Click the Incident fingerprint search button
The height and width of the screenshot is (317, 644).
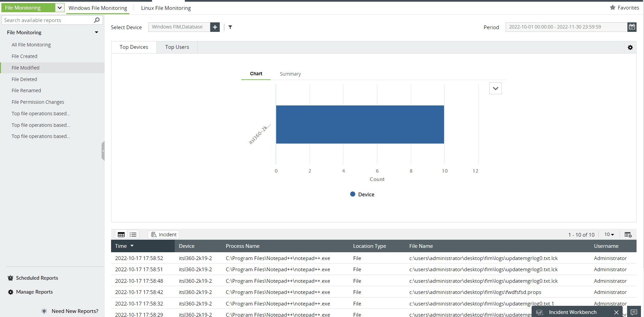click(164, 234)
